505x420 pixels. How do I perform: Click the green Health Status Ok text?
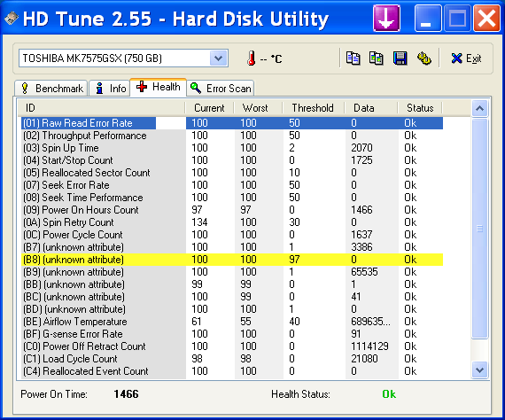(x=389, y=394)
